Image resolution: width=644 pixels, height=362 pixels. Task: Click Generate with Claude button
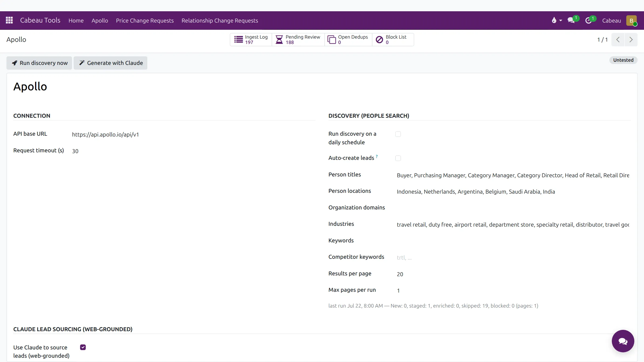tap(111, 63)
